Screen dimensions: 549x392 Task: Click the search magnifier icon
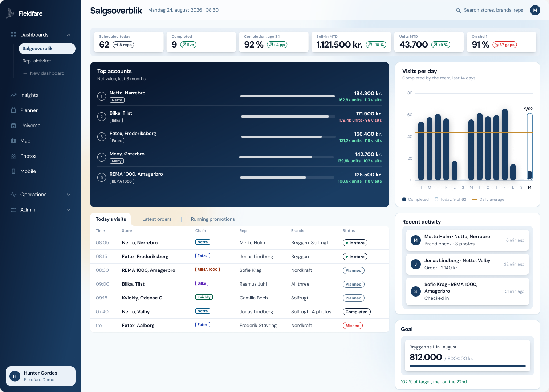(459, 10)
